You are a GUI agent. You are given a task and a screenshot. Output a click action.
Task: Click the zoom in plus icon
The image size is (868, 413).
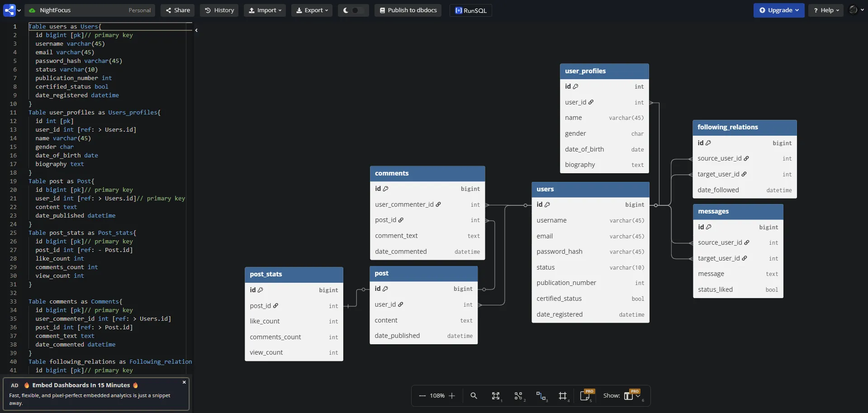(452, 396)
